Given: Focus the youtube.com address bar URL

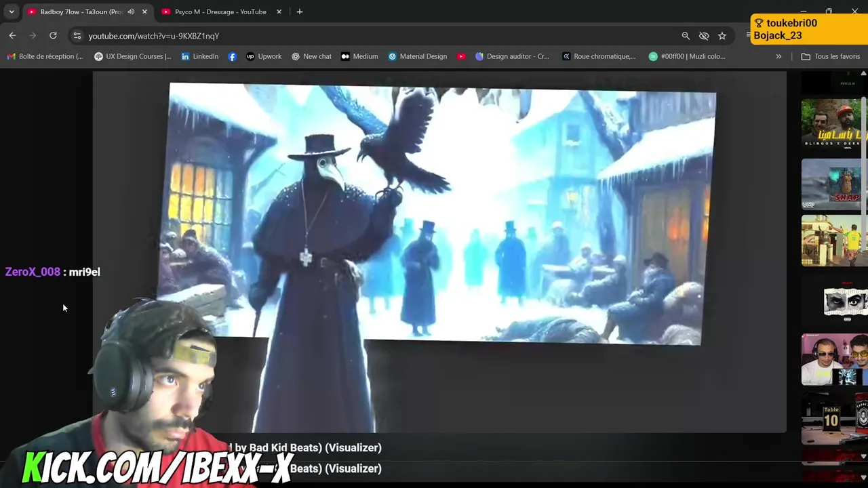Looking at the screenshot, I should [x=154, y=36].
